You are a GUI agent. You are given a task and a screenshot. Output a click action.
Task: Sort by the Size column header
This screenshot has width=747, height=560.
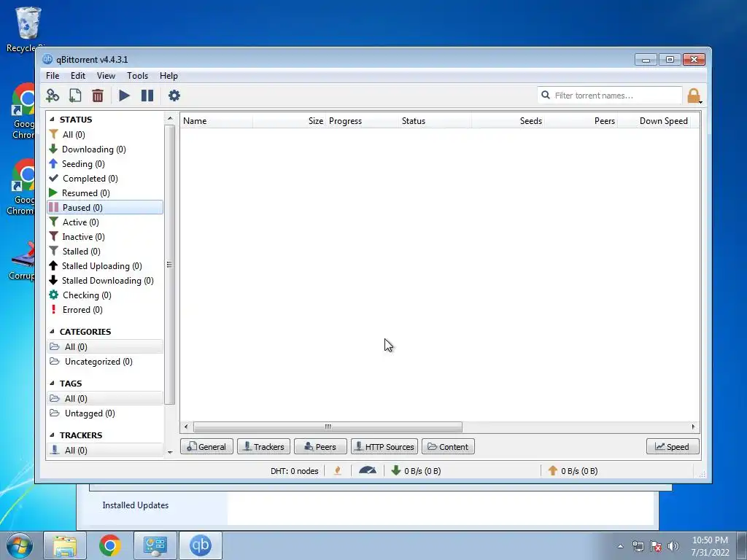point(289,121)
